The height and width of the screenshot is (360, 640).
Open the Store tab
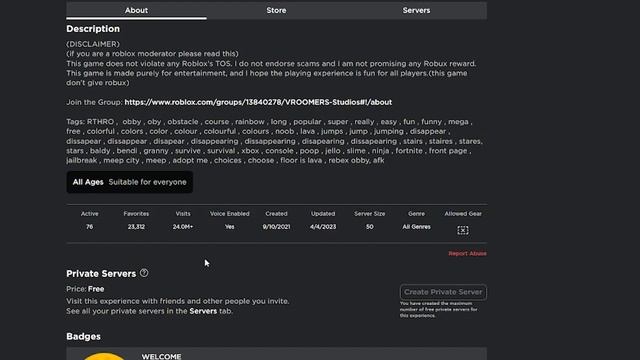point(276,10)
